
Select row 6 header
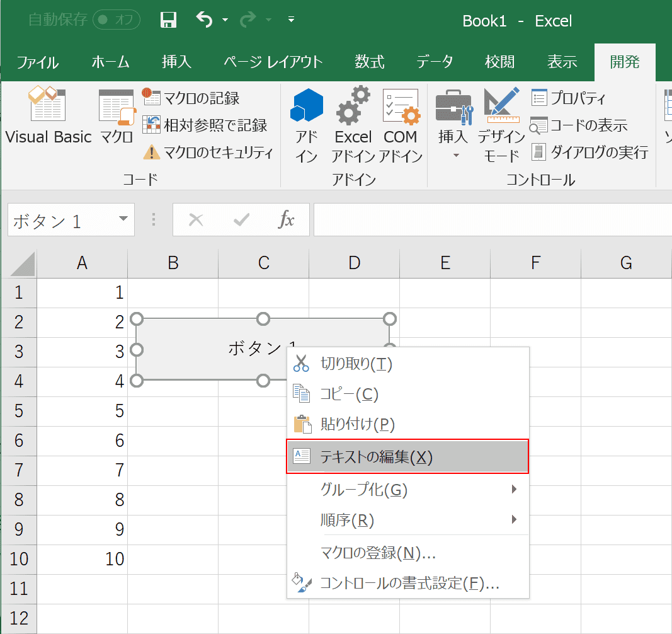[19, 441]
